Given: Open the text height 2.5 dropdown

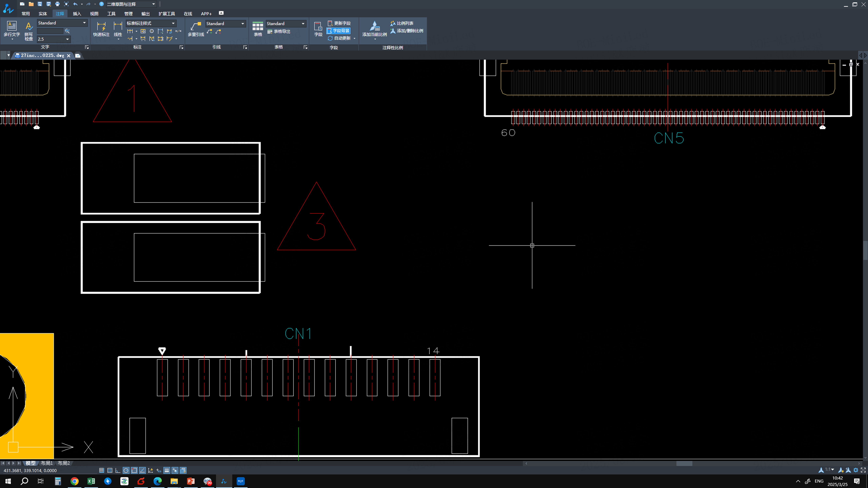Looking at the screenshot, I should coord(67,39).
